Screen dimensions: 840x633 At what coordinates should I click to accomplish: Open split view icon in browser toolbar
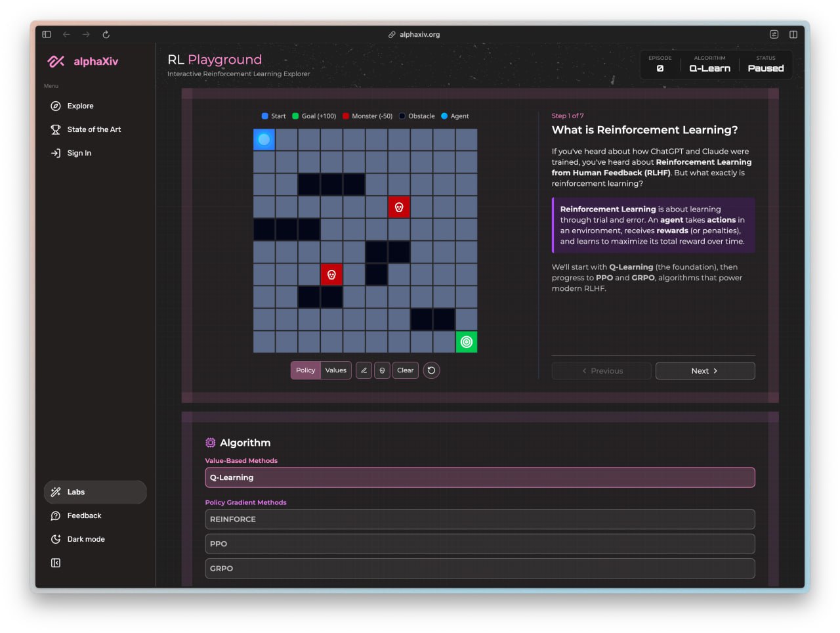(x=793, y=35)
